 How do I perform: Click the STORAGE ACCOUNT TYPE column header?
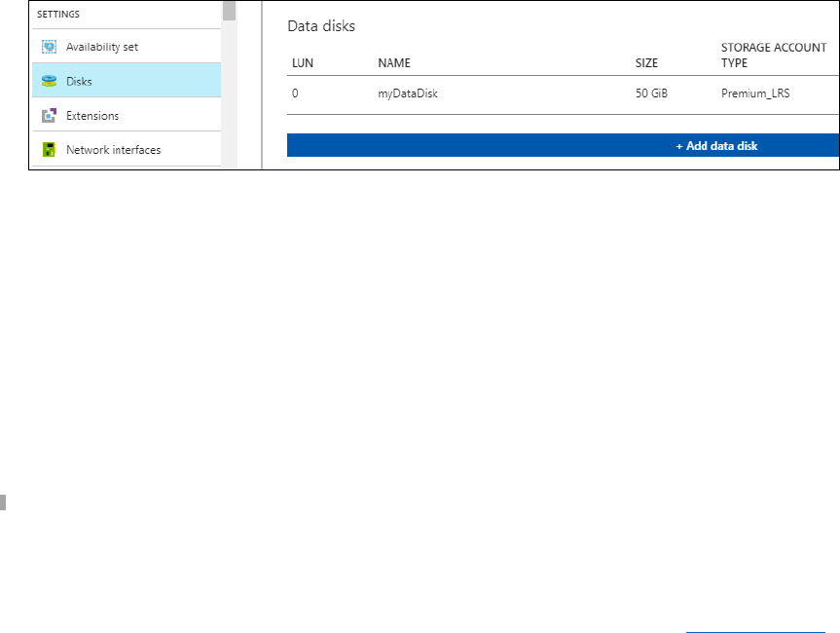(x=774, y=56)
